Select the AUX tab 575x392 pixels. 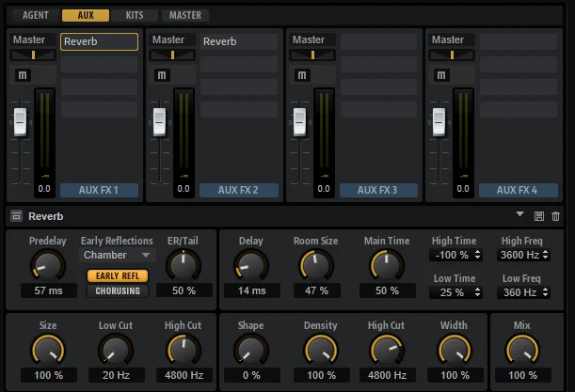[x=86, y=15]
